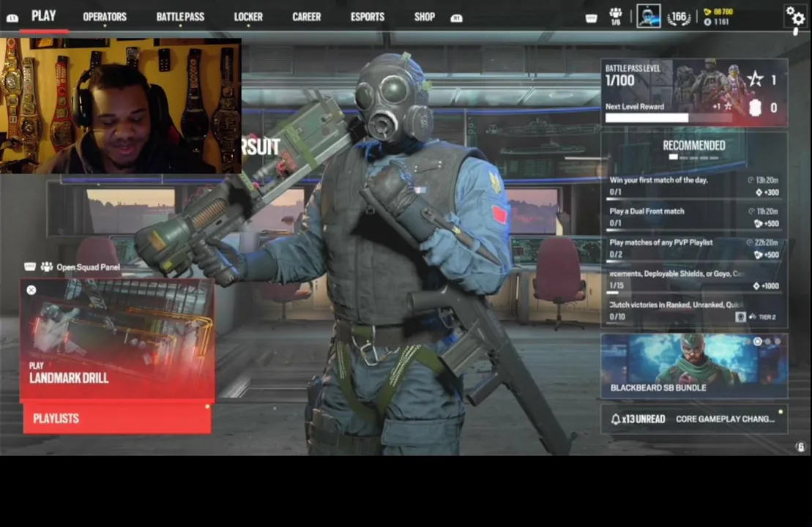Select the RB bumper icon beside SHOP
Viewport: 812px width, 527px height.
456,18
